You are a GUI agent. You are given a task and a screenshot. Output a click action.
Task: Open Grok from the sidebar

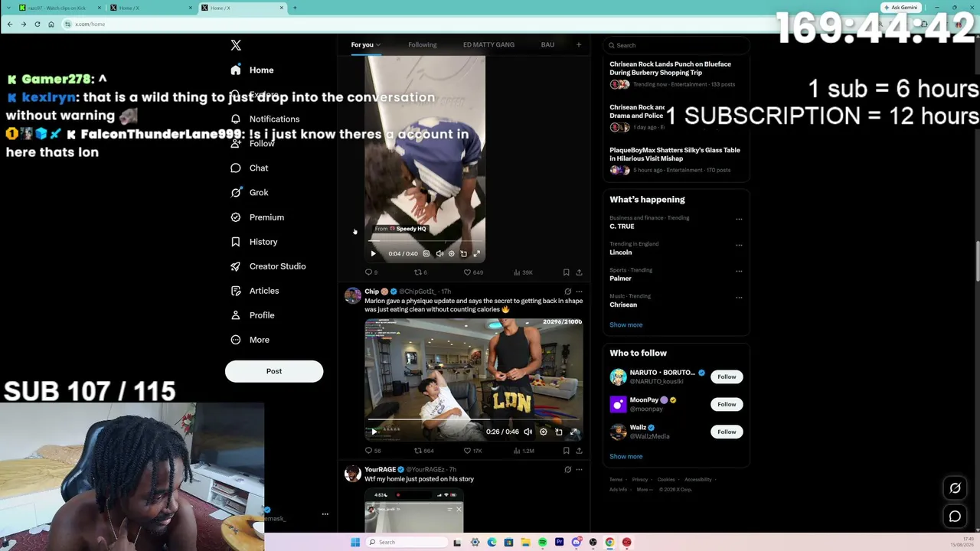click(250, 192)
